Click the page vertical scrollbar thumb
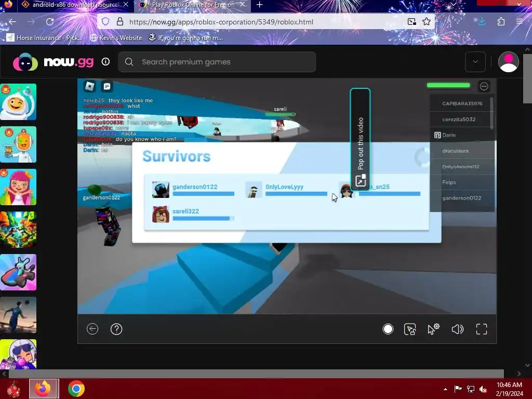The image size is (532, 399). point(527,78)
